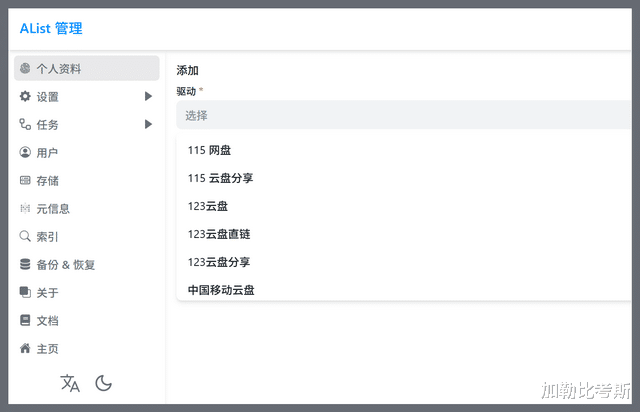This screenshot has width=640, height=412.
Task: Open the 驱动 选择 dropdown field
Action: (404, 115)
